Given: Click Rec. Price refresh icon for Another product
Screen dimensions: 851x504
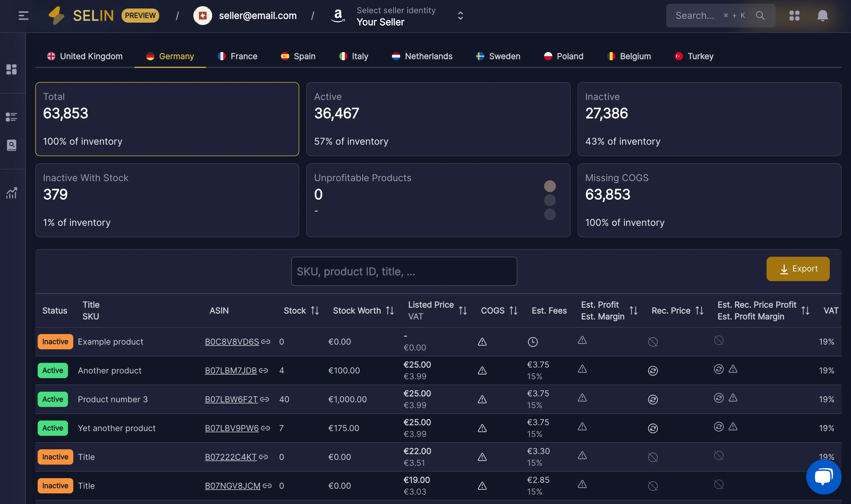Looking at the screenshot, I should pyautogui.click(x=653, y=371).
